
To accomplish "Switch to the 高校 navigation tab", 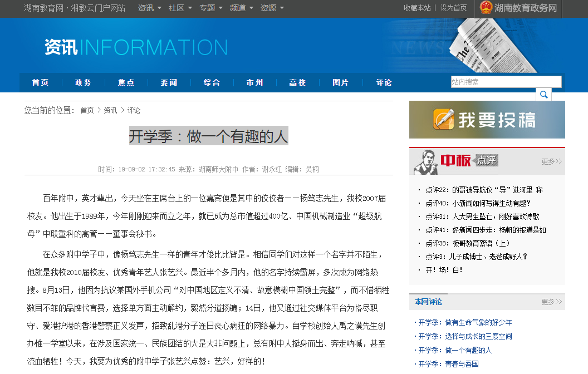I will coord(297,82).
